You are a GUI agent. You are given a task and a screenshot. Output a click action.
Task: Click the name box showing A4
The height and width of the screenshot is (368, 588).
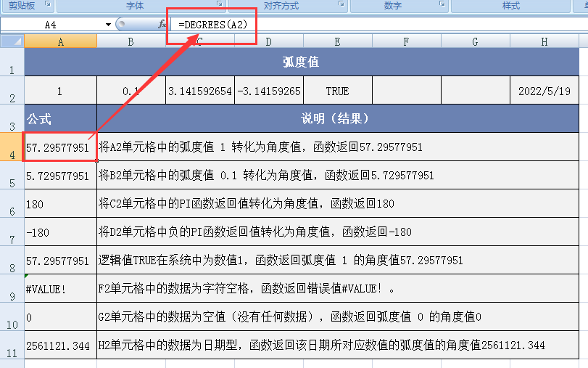(x=51, y=25)
